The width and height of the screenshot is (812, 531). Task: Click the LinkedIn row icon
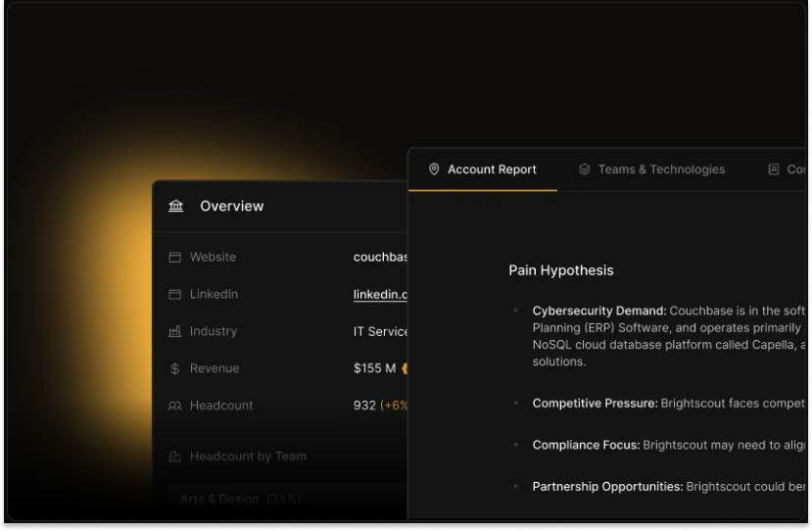click(x=175, y=294)
